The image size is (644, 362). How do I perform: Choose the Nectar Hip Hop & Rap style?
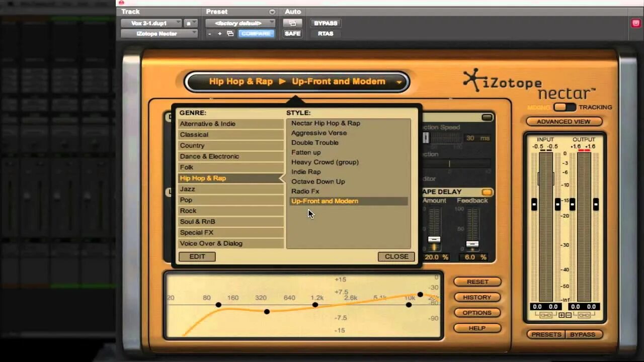click(x=348, y=123)
